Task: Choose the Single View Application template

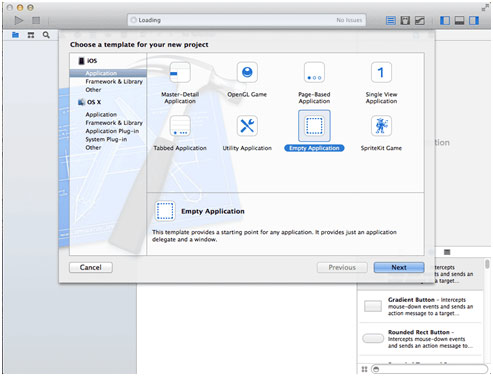Action: 381,83
